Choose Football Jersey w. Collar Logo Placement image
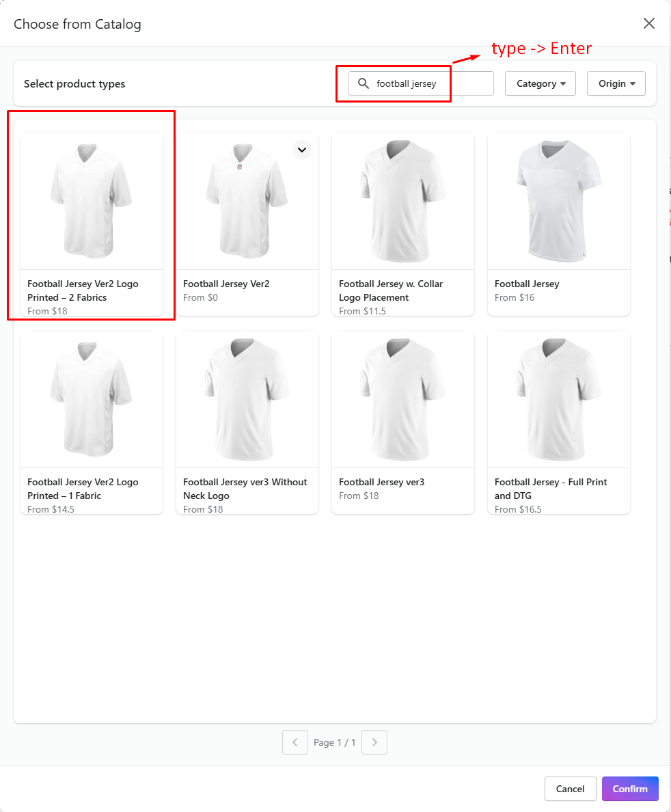 pyautogui.click(x=403, y=202)
